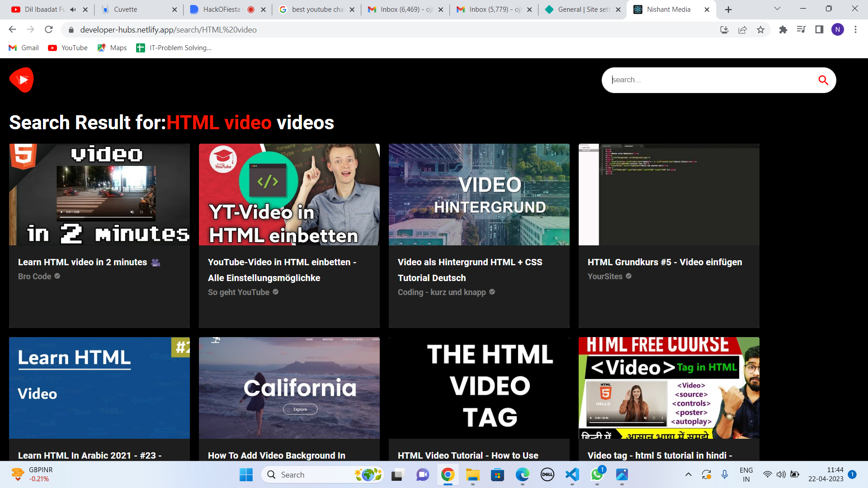Open the browser extensions puzzle icon
Image resolution: width=868 pixels, height=488 pixels.
[783, 29]
